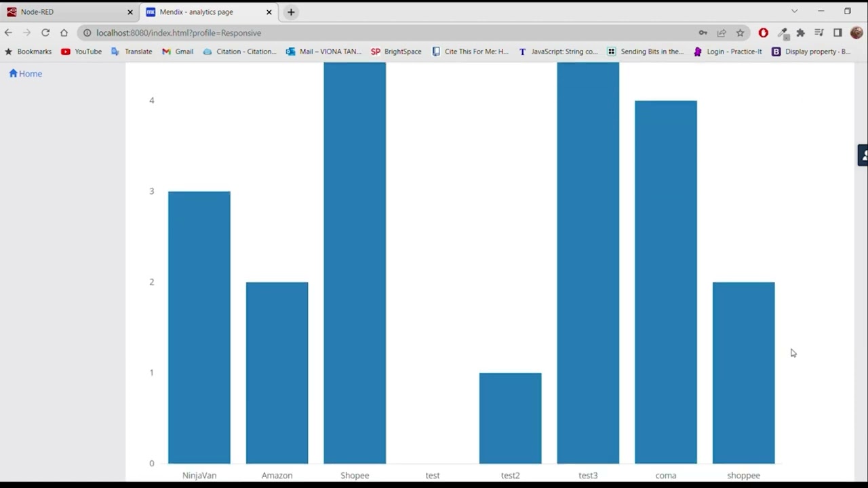
Task: Select the Mendix - analytics page tab
Action: (209, 12)
